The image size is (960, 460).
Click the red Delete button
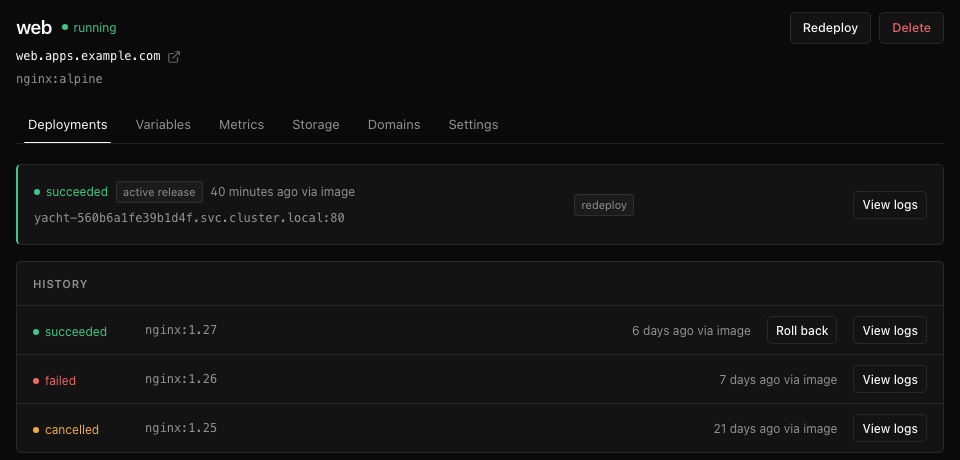tap(911, 28)
